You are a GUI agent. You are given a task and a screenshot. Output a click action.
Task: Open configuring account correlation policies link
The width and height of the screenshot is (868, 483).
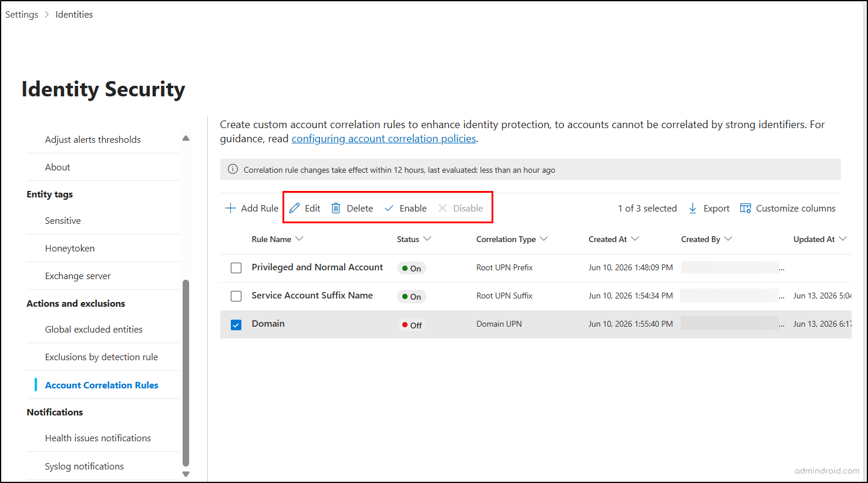click(x=384, y=139)
